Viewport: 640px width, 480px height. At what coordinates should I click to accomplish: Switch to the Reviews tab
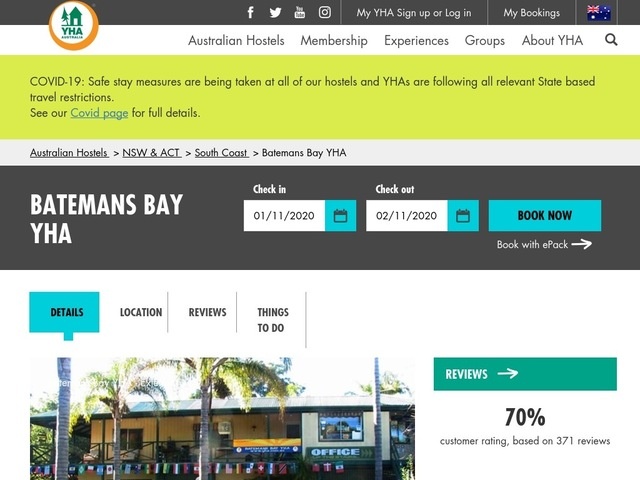pos(207,312)
